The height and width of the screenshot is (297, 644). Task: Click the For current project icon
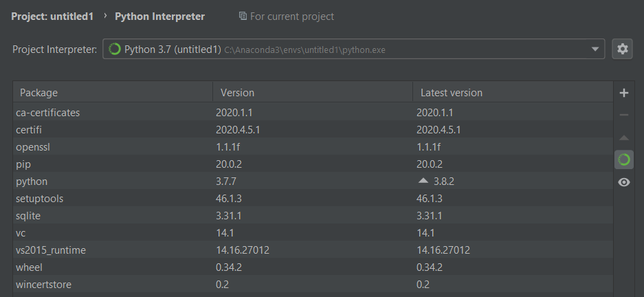243,16
